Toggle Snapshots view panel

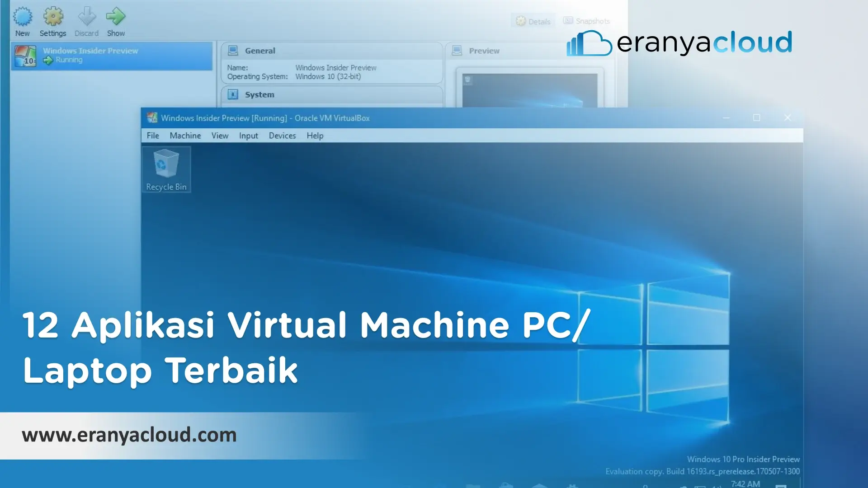(589, 21)
